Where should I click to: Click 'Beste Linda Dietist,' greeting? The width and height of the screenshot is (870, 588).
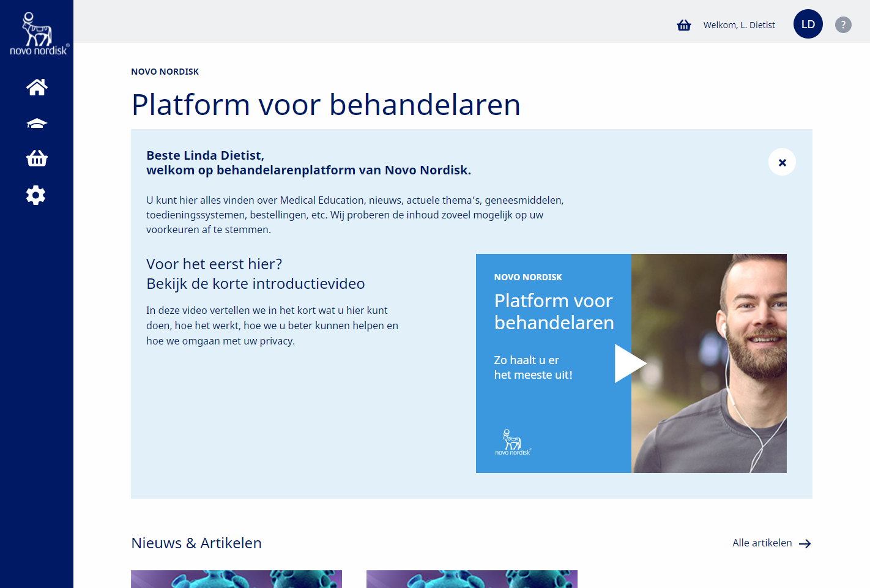click(x=206, y=155)
